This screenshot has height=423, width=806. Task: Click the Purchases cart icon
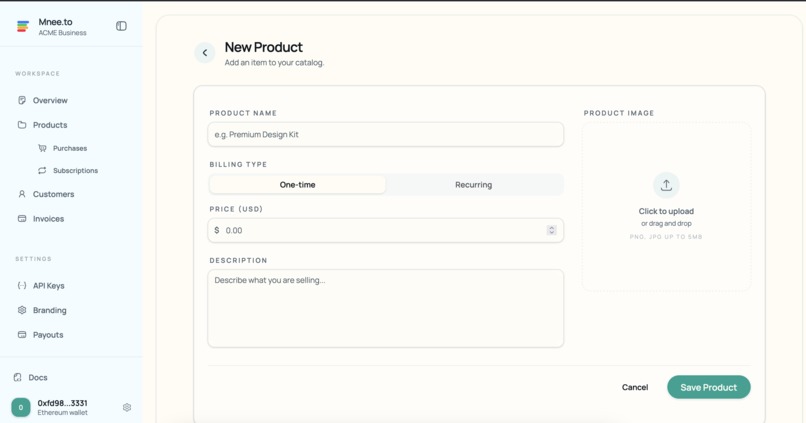pyautogui.click(x=42, y=148)
